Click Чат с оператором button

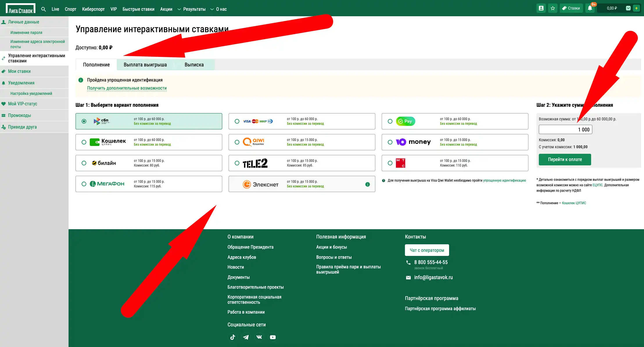coord(427,250)
